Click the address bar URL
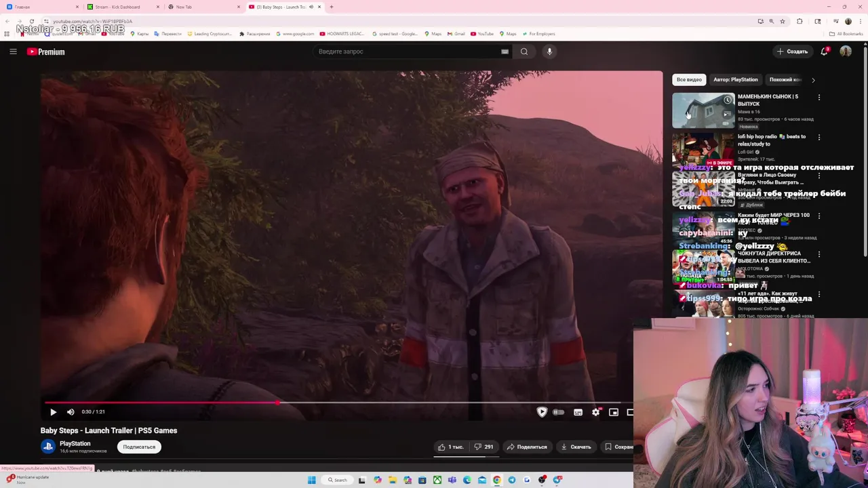This screenshot has width=868, height=488. [x=93, y=22]
